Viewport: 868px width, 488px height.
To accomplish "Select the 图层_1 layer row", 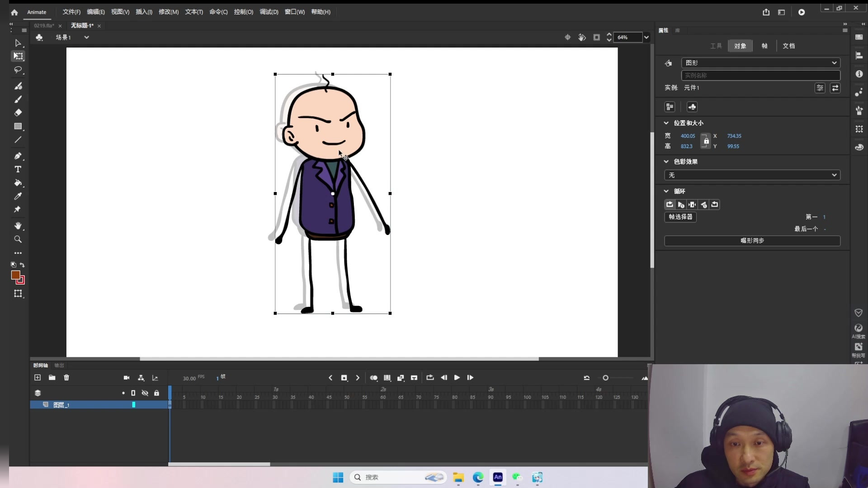I will (x=99, y=405).
